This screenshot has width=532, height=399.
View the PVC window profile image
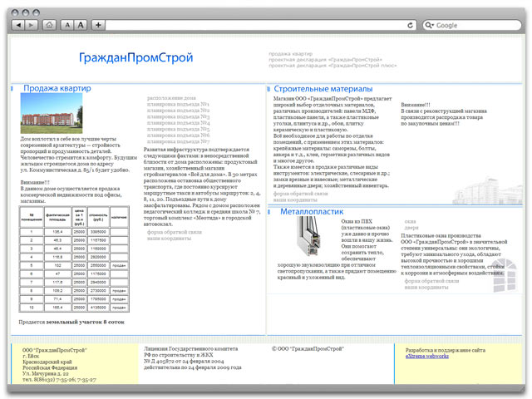[x=308, y=236]
